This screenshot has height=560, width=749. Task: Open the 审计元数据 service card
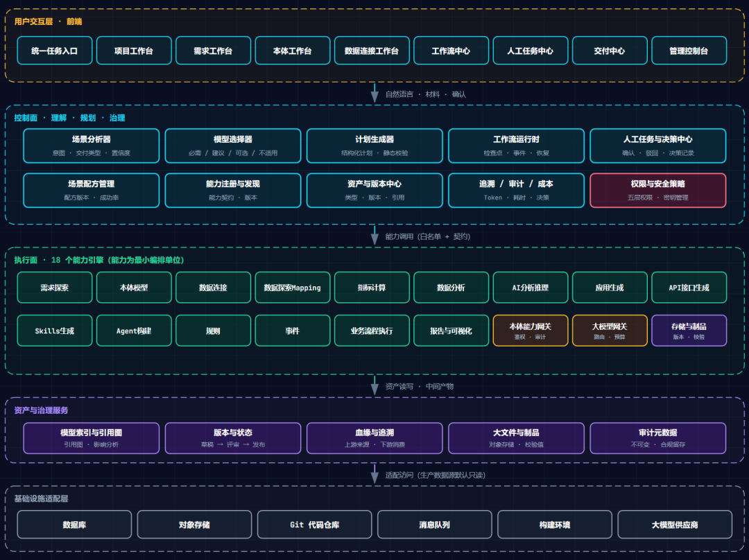(x=657, y=438)
